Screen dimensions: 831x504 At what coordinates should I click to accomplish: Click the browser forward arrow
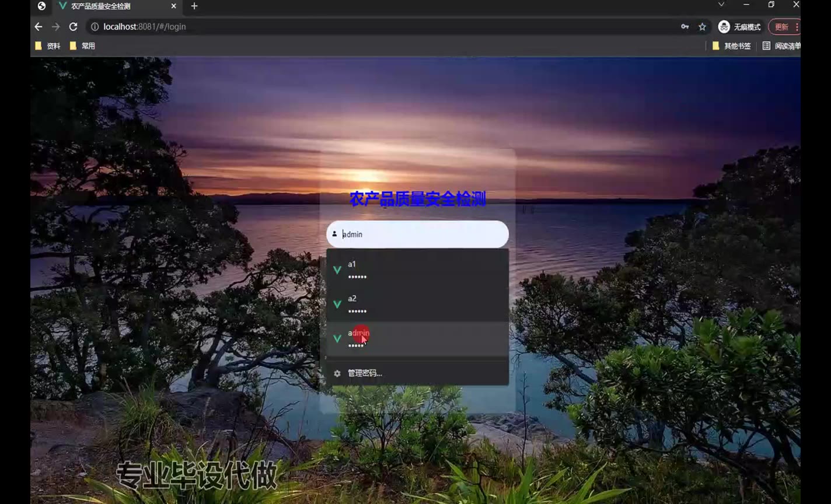tap(55, 27)
